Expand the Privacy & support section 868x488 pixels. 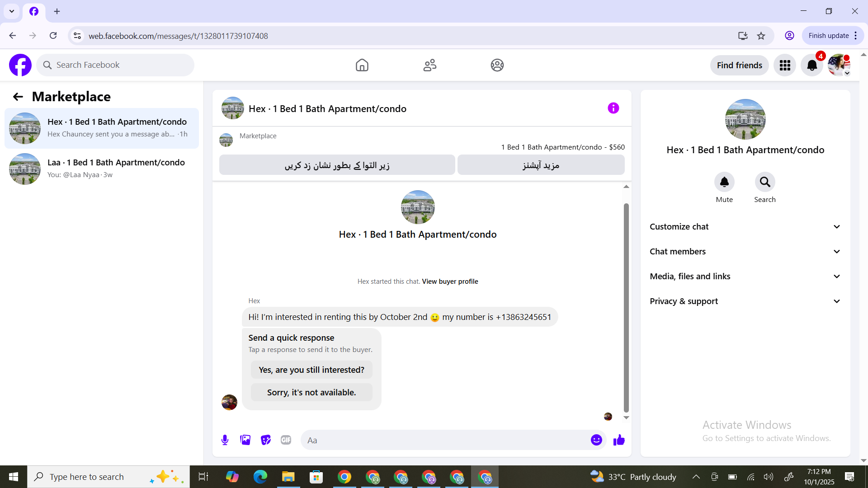point(745,301)
